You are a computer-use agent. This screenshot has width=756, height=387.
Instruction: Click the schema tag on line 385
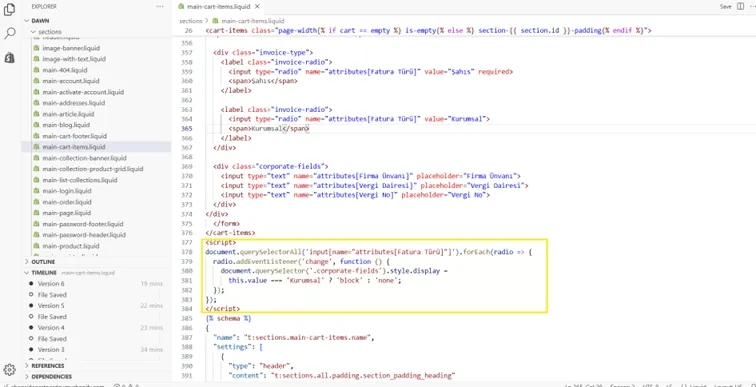pyautogui.click(x=228, y=318)
